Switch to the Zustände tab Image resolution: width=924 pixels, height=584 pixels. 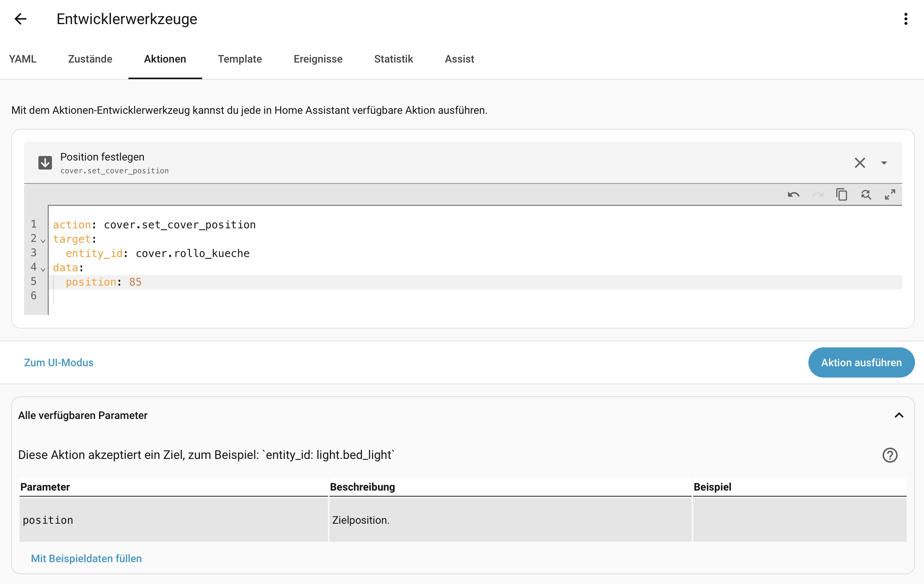tap(90, 59)
